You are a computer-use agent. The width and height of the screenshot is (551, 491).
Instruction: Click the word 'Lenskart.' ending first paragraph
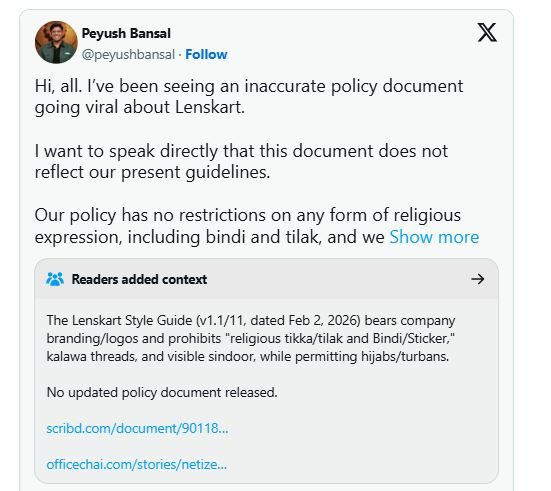pyautogui.click(x=210, y=107)
